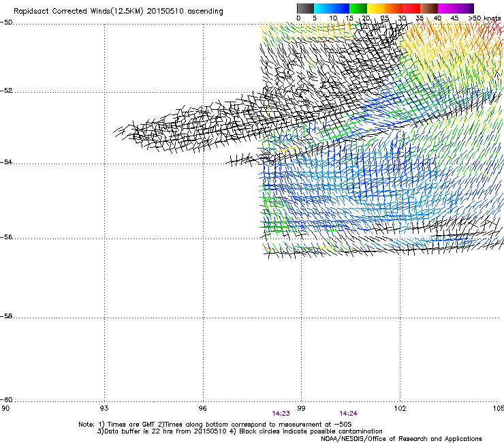The width and height of the screenshot is (504, 443).
Task: Click the dark purple 45-50 knots swatch
Action: point(464,8)
